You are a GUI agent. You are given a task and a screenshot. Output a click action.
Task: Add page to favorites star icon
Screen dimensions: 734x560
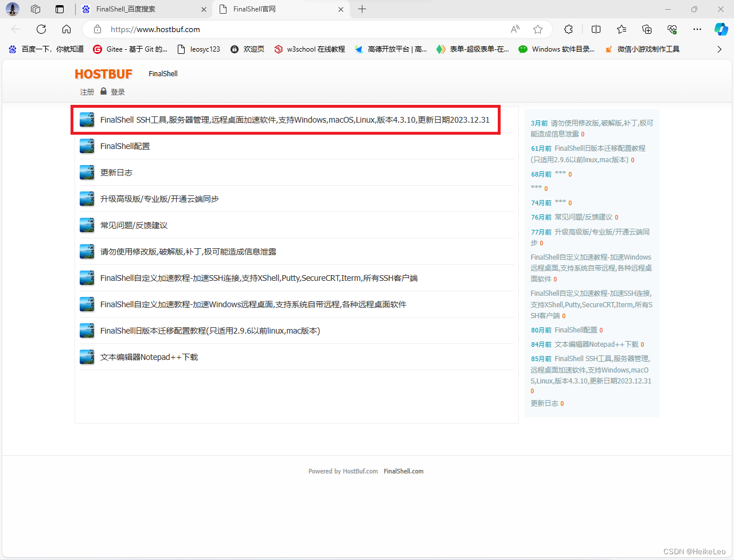pyautogui.click(x=538, y=29)
